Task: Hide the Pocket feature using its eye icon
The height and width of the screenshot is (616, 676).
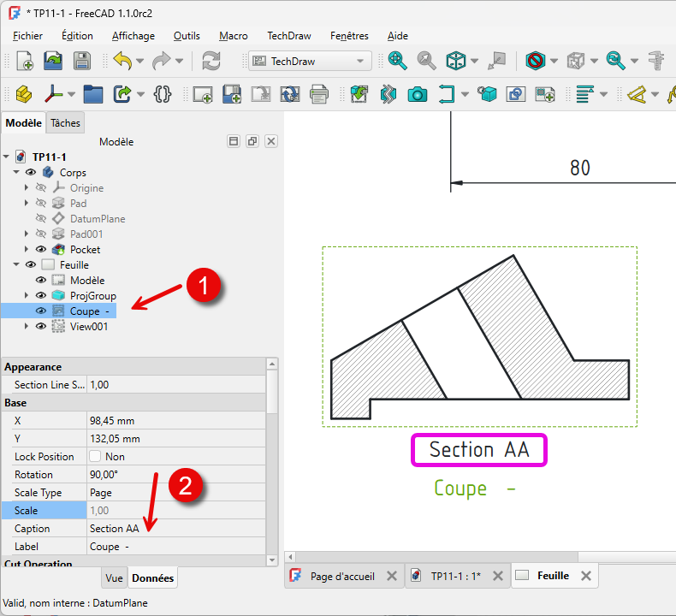Action: (x=41, y=250)
